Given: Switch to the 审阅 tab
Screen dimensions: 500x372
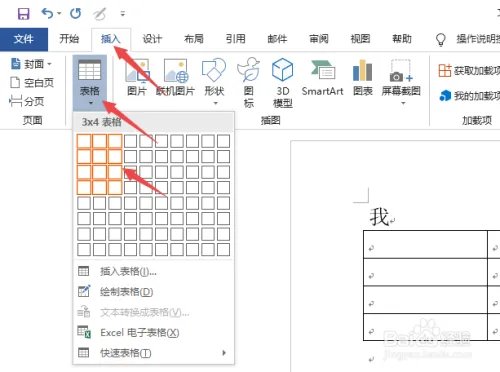Looking at the screenshot, I should [319, 39].
